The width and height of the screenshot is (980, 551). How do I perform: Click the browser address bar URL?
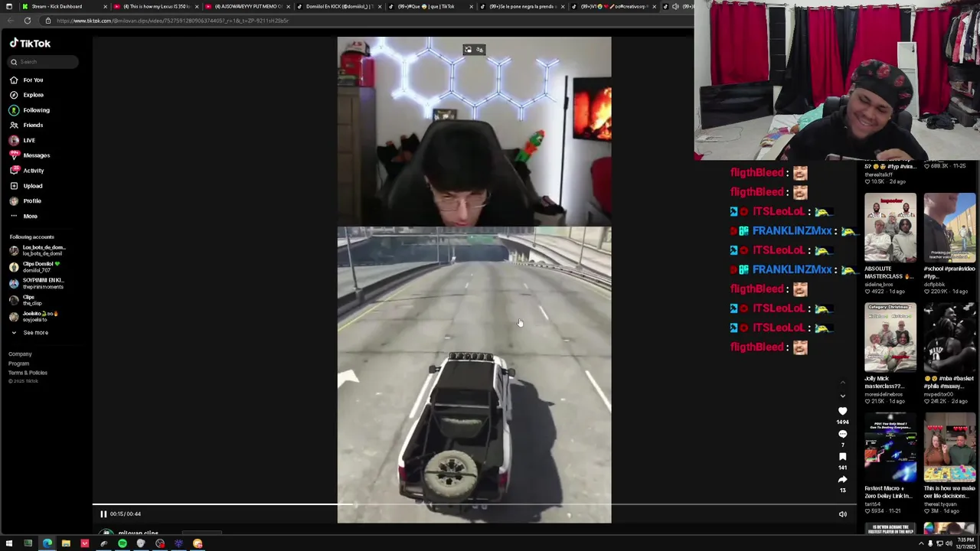coord(172,21)
